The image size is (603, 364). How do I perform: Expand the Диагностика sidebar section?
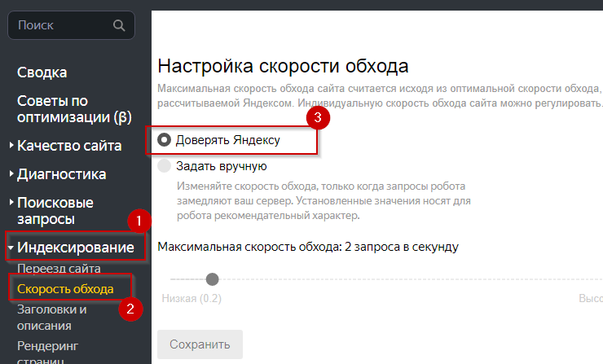pyautogui.click(x=11, y=174)
